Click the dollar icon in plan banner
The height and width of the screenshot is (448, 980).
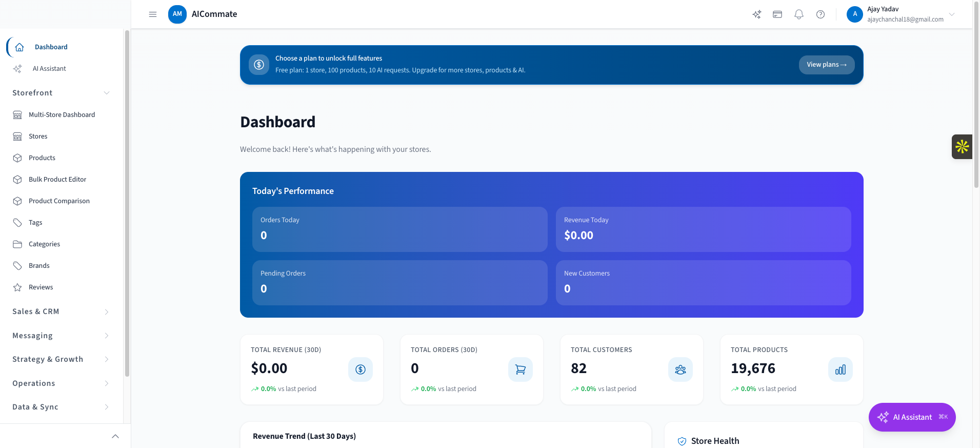[259, 65]
